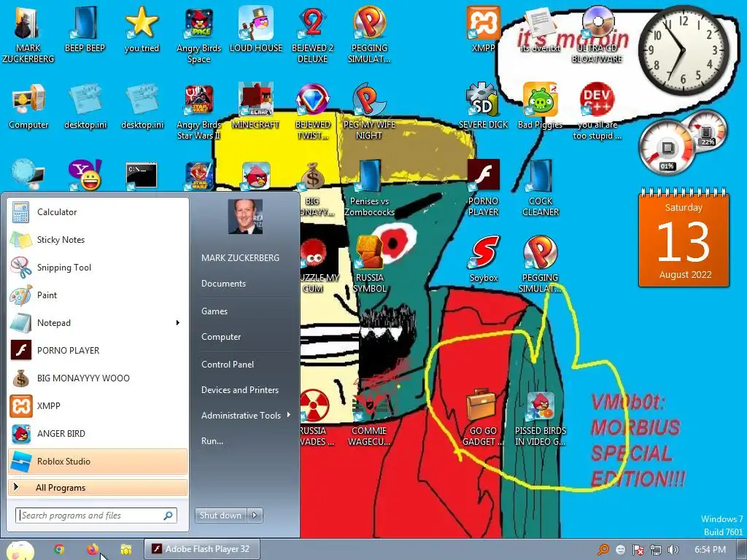Click the Firefox icon in the taskbar

(93, 550)
